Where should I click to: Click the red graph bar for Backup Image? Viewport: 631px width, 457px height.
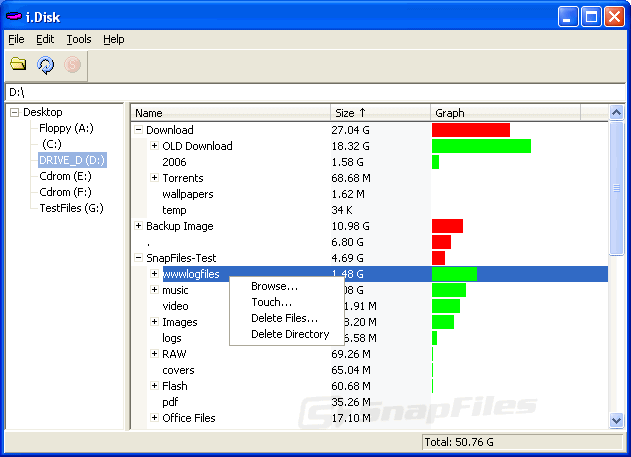coord(447,226)
